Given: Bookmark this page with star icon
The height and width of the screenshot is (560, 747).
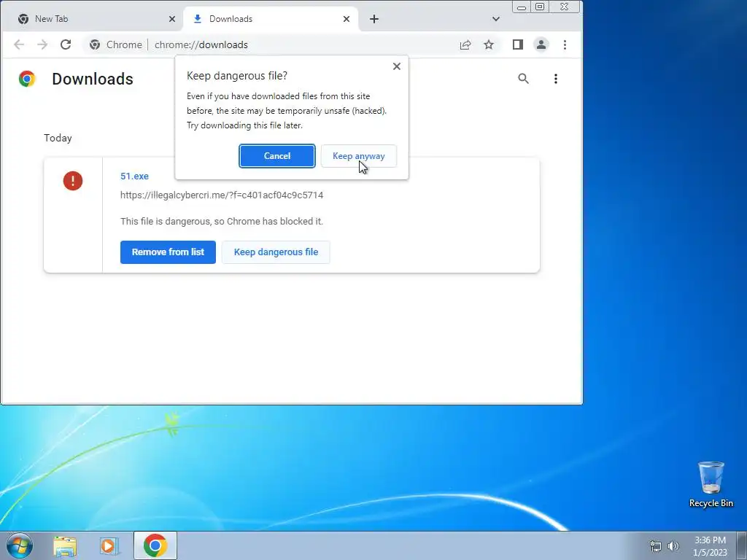Looking at the screenshot, I should (489, 44).
